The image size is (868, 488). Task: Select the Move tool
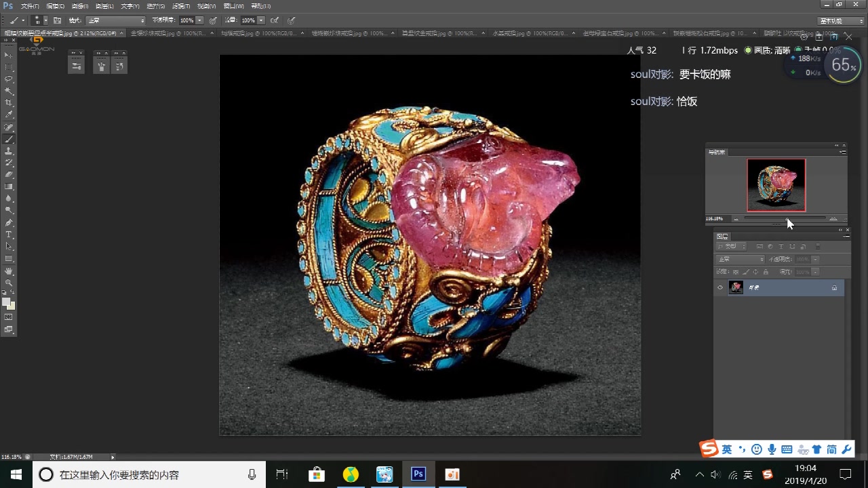9,55
